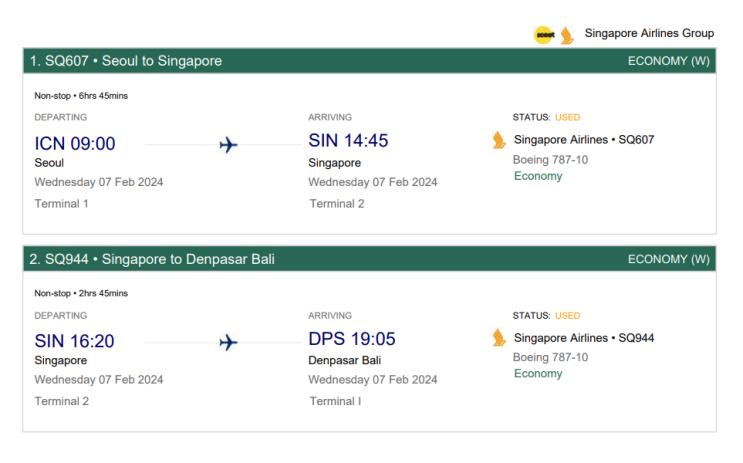The width and height of the screenshot is (743, 463).
Task: Select the SQ944 Singapore to Denpasar Bali header
Action: coord(152,259)
